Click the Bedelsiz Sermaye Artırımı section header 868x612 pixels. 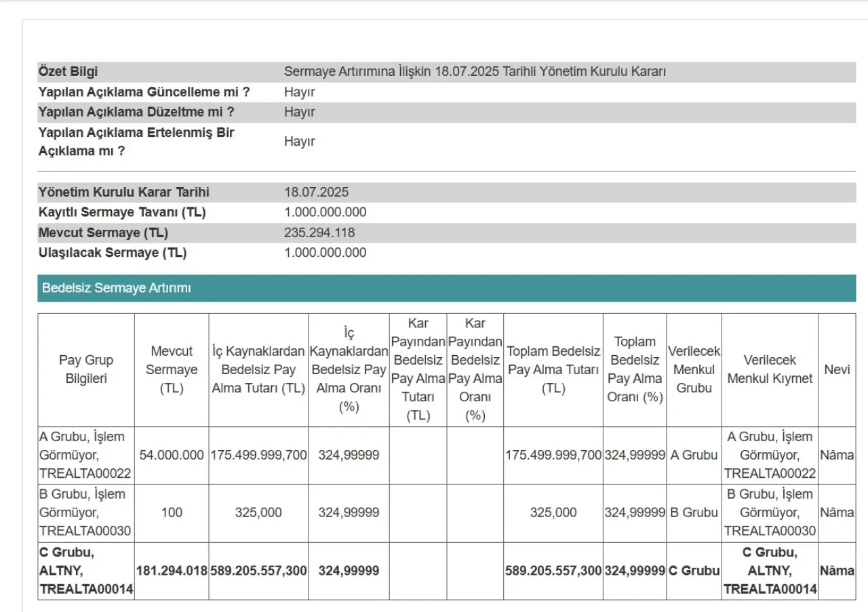click(117, 288)
